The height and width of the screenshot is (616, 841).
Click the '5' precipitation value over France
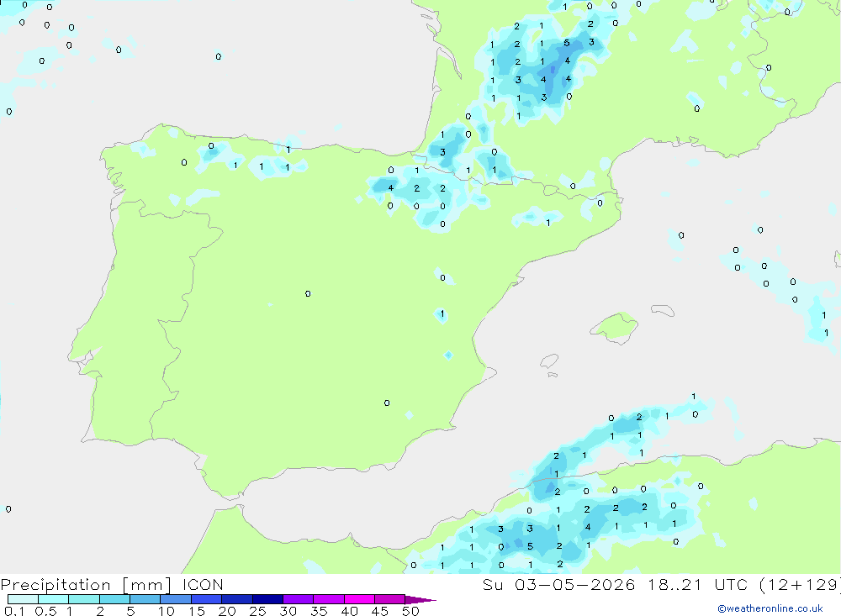[566, 43]
